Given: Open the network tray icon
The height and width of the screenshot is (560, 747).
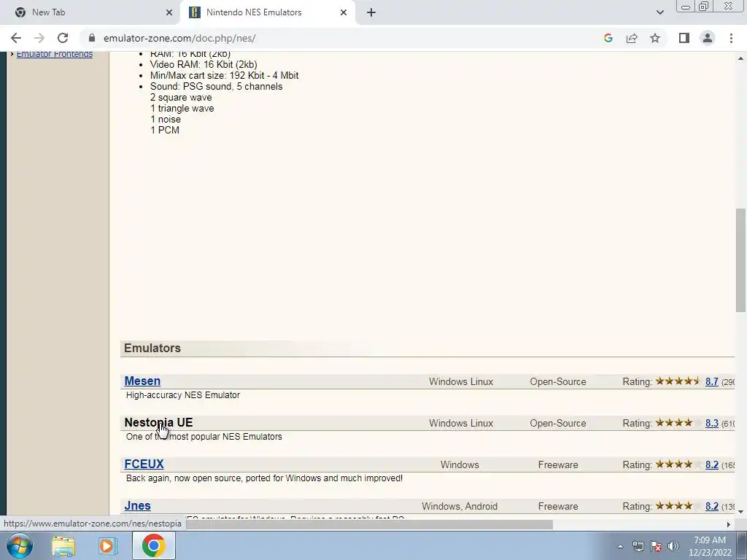Looking at the screenshot, I should pyautogui.click(x=638, y=546).
